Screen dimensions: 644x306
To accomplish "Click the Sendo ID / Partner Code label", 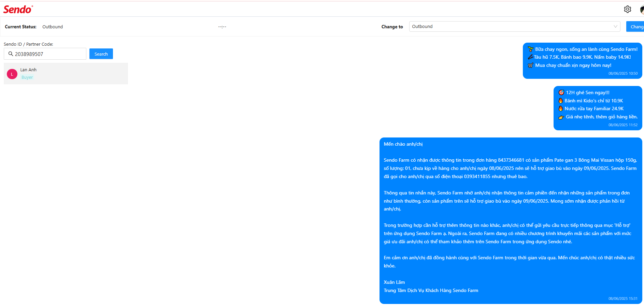I will point(28,44).
